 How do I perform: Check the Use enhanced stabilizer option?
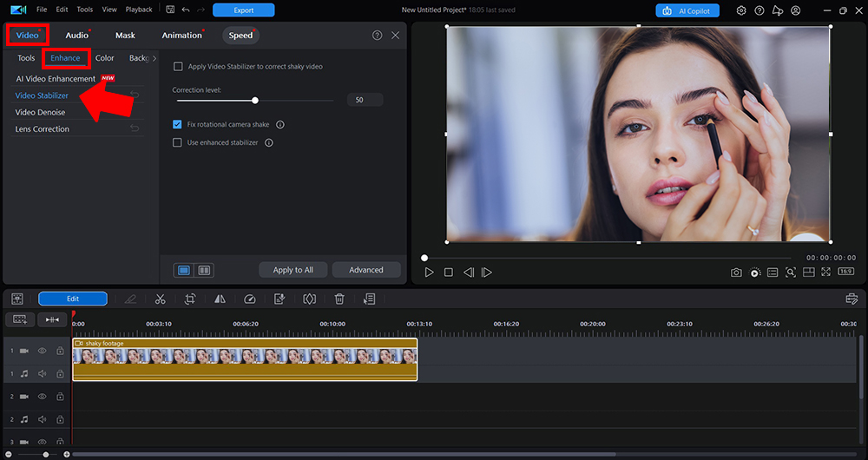(178, 142)
